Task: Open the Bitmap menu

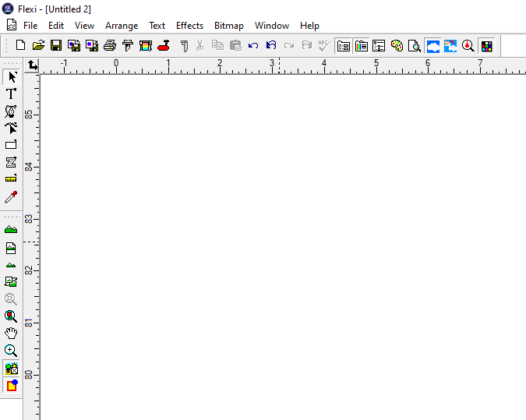Action: (x=229, y=26)
